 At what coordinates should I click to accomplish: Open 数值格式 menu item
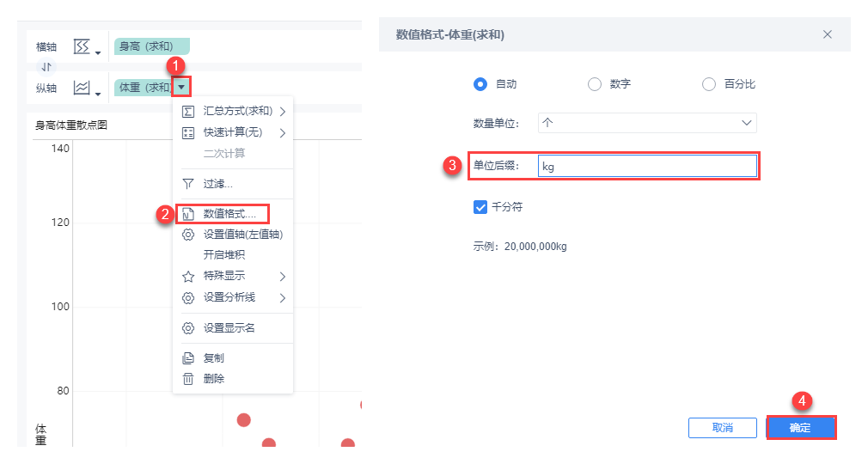tap(229, 213)
